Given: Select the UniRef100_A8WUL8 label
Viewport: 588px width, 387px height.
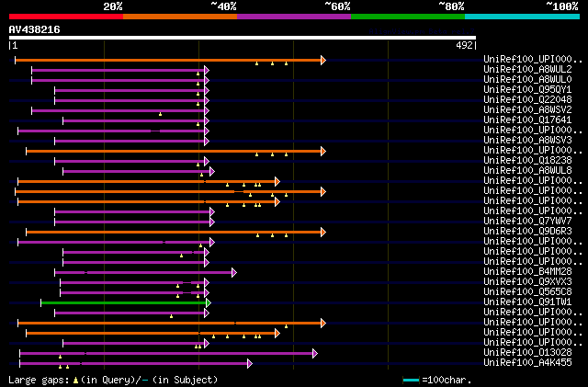Looking at the screenshot, I should [x=527, y=171].
